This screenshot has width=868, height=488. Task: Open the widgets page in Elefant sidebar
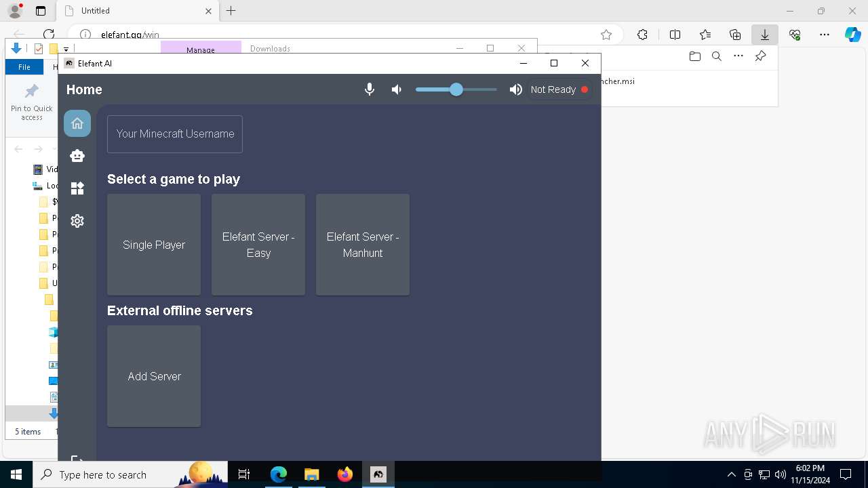pos(77,188)
